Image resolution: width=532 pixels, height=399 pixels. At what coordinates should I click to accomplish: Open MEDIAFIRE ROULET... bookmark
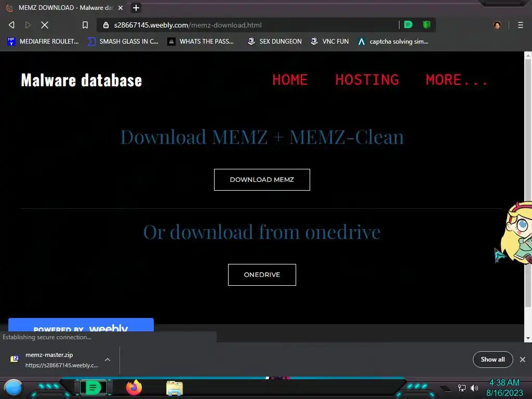coord(43,42)
